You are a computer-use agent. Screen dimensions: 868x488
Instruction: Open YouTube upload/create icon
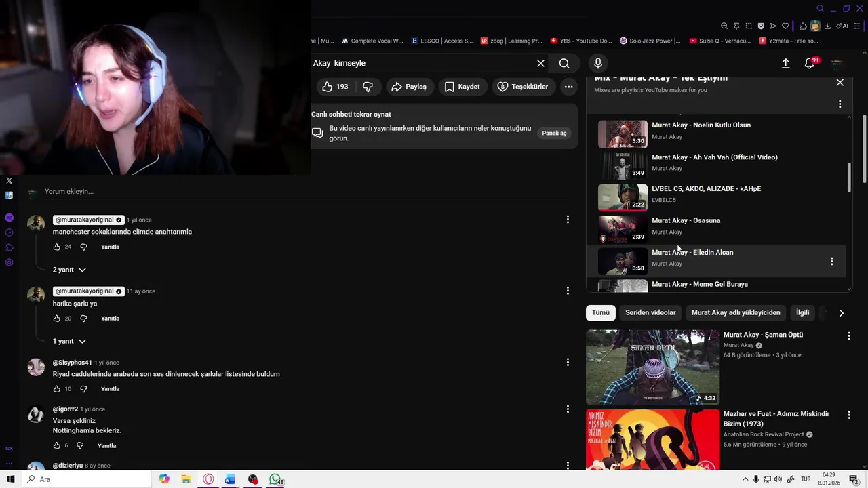[785, 63]
